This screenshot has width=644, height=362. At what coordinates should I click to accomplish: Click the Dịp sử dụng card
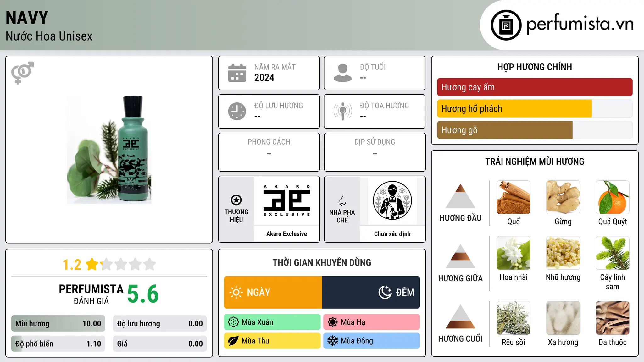point(375,152)
